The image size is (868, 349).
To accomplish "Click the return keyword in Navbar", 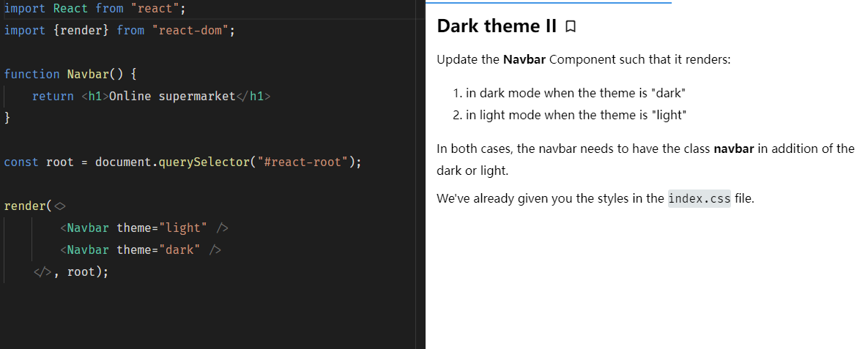I will [x=53, y=96].
